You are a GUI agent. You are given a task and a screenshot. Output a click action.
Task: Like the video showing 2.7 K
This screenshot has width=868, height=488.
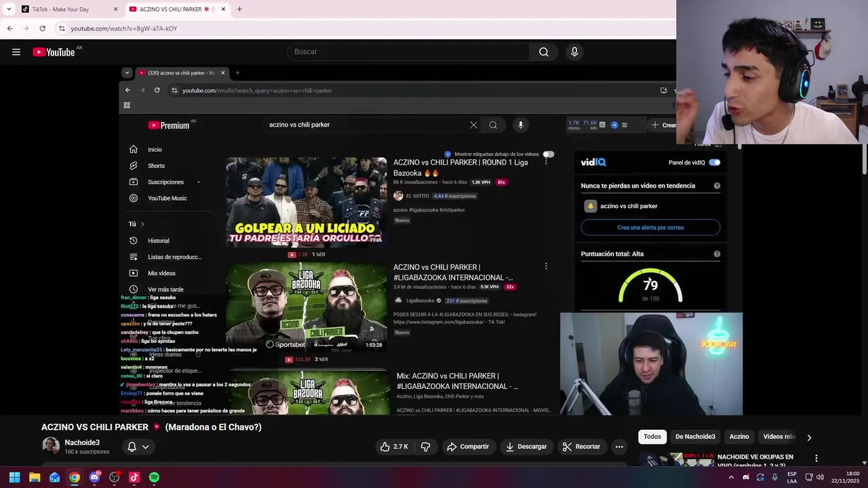point(394,447)
